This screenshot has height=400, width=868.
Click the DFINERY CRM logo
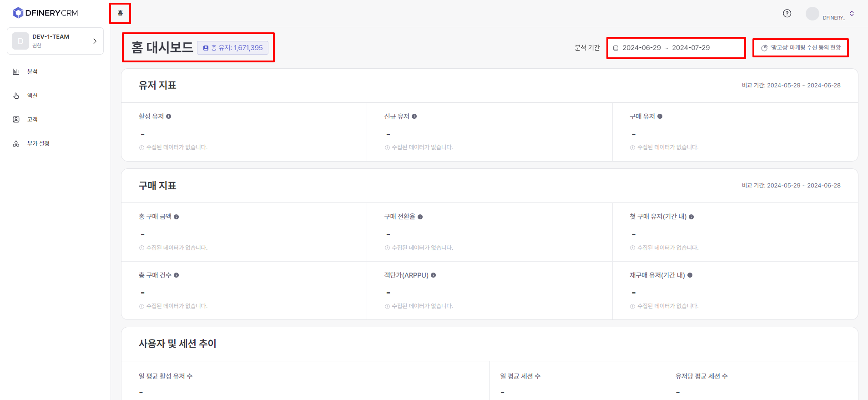[45, 13]
